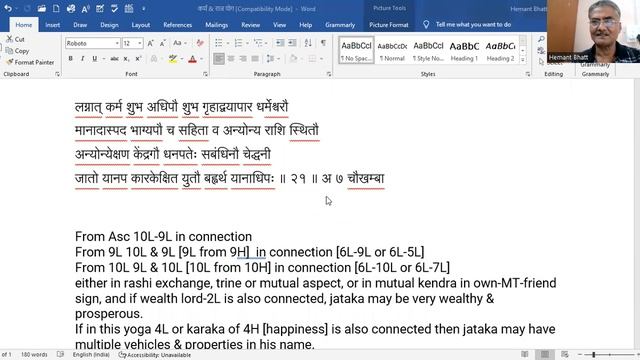Open the font name dropdown
Image resolution: width=640 pixels, height=360 pixels.
pyautogui.click(x=117, y=43)
